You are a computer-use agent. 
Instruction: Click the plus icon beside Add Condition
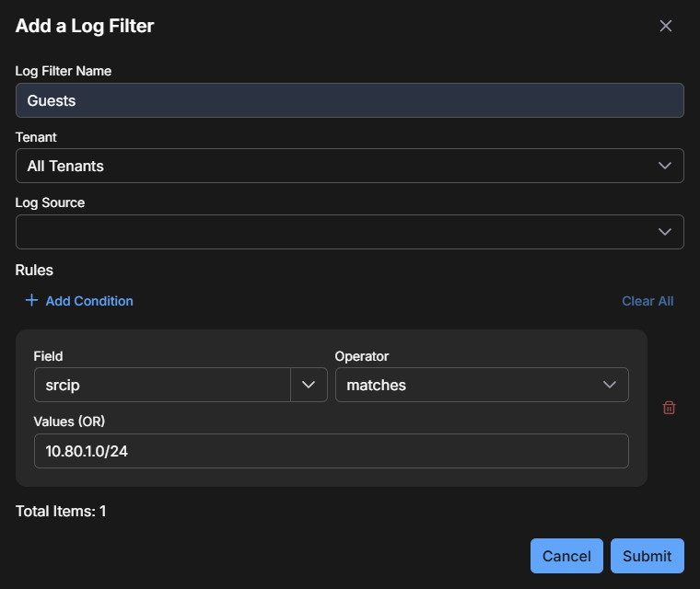[x=31, y=301]
